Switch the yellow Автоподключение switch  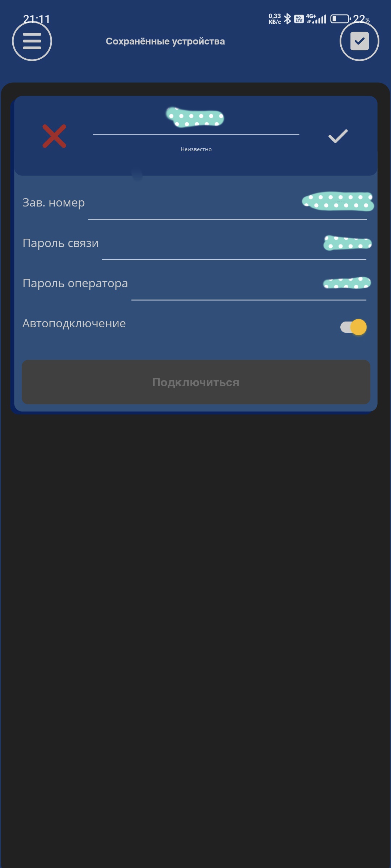[x=353, y=327]
